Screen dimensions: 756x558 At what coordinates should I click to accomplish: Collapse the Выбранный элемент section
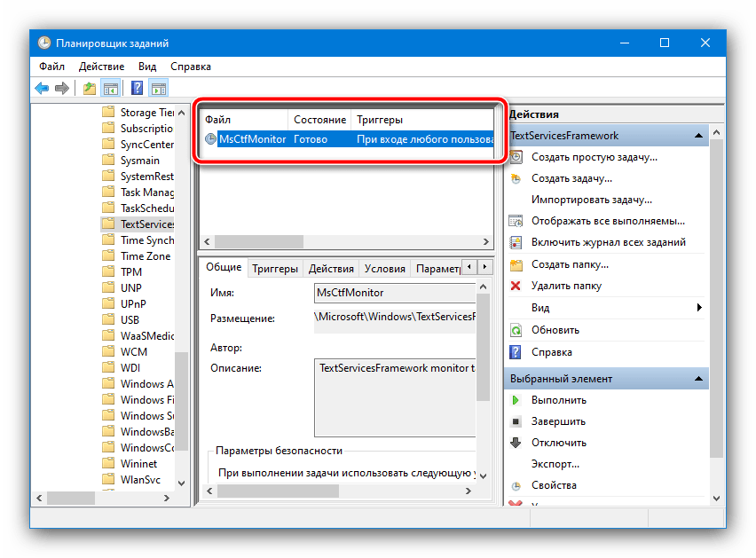point(698,379)
